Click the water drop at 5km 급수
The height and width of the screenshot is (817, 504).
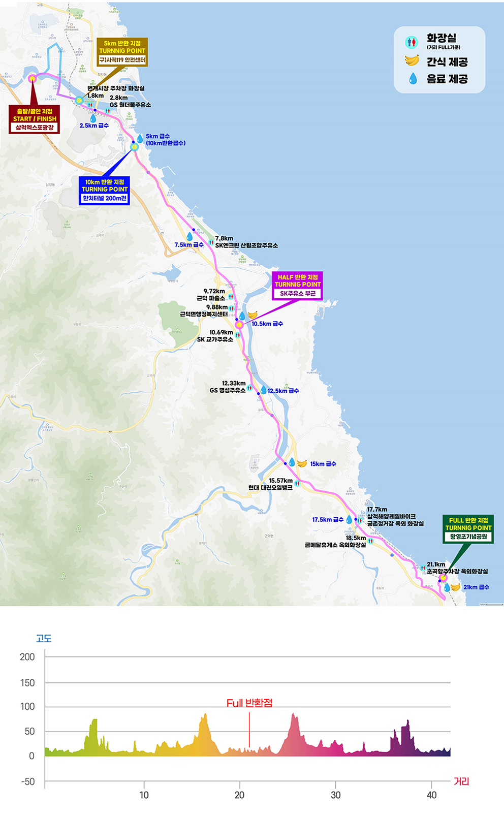pos(140,138)
